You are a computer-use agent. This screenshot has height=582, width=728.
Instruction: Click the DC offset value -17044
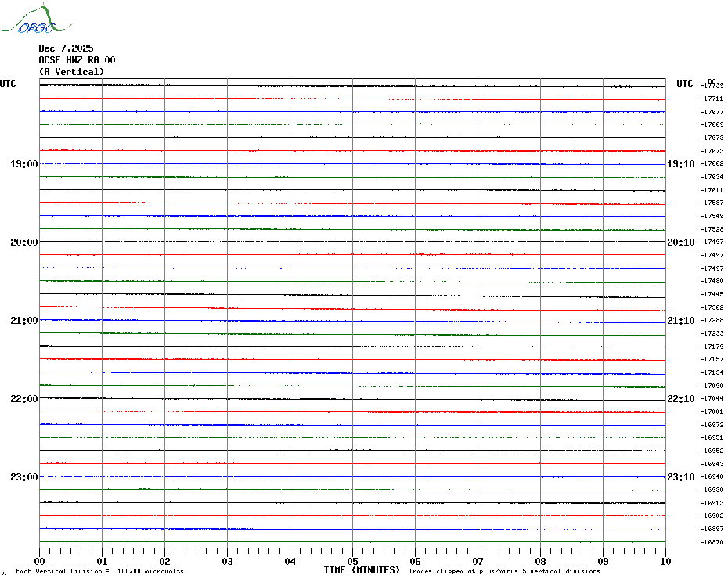pos(712,399)
